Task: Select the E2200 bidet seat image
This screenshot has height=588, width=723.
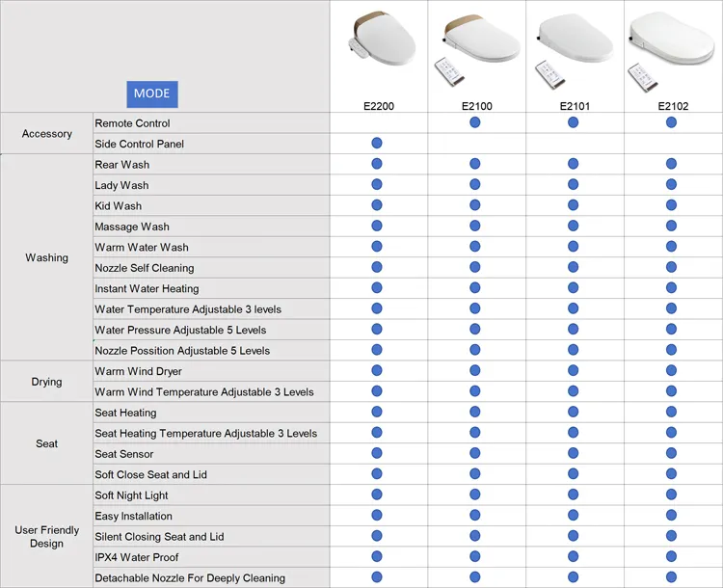Action: click(380, 45)
